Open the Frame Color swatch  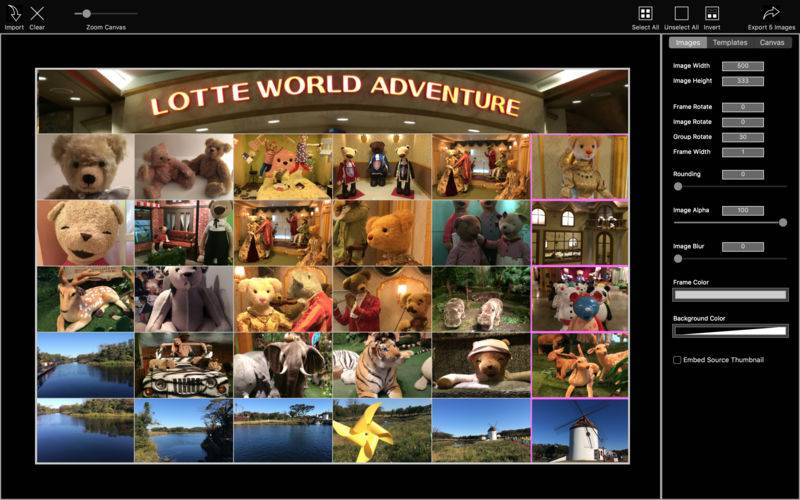(x=730, y=294)
